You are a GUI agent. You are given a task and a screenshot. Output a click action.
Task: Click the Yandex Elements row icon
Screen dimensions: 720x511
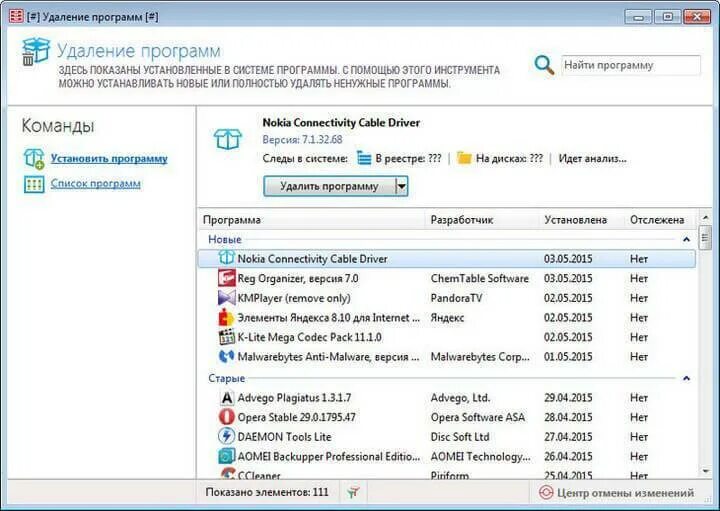click(x=226, y=317)
